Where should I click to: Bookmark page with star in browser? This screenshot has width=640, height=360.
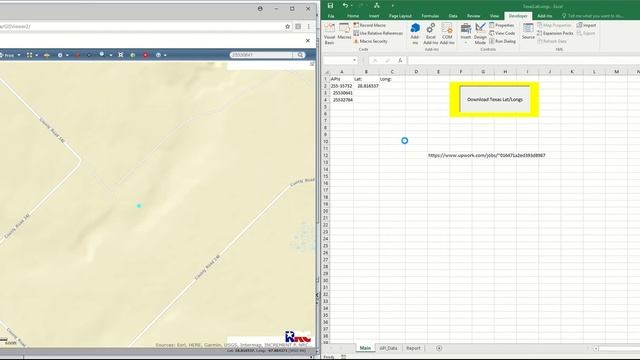[x=287, y=27]
